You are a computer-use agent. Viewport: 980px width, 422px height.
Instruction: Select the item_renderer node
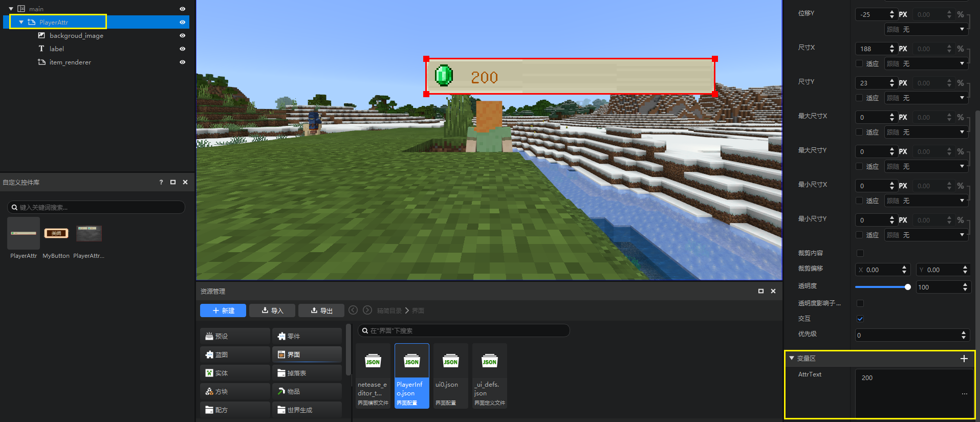(70, 62)
